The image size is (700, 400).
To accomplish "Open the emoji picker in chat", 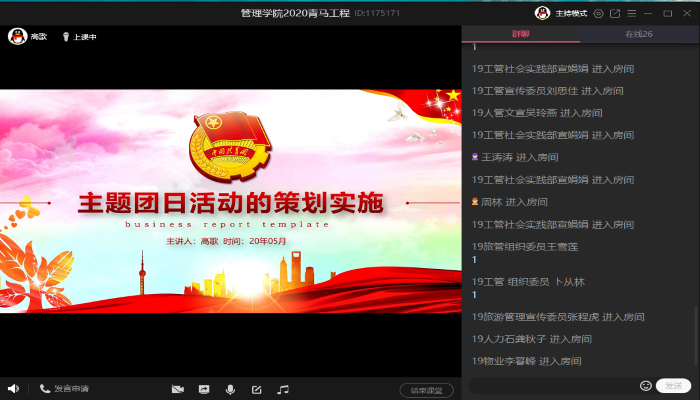I will click(x=646, y=385).
